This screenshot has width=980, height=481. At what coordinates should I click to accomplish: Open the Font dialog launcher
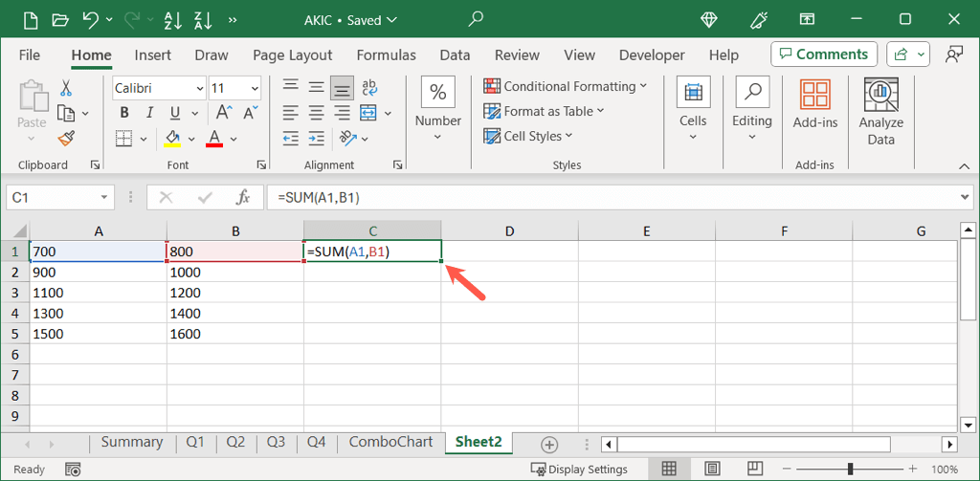[x=260, y=164]
